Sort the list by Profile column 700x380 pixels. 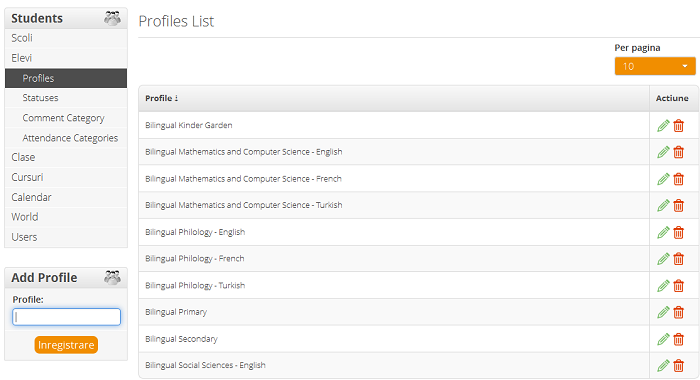click(162, 98)
